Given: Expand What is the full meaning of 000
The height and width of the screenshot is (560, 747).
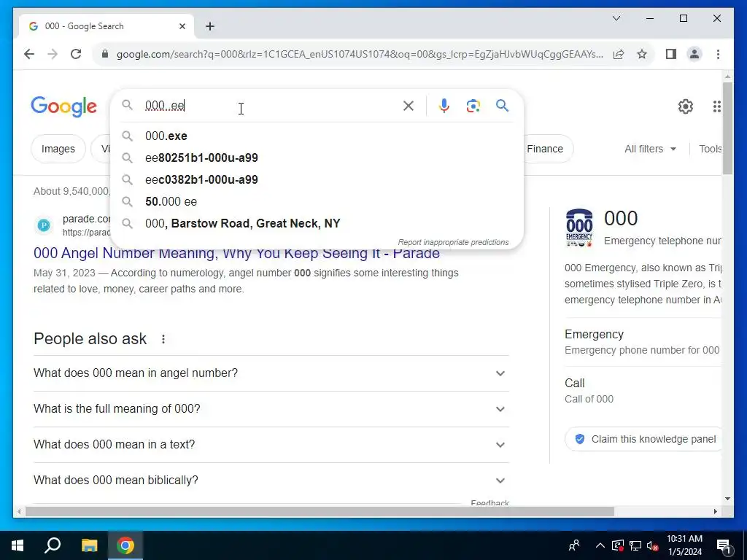Looking at the screenshot, I should pyautogui.click(x=271, y=408).
